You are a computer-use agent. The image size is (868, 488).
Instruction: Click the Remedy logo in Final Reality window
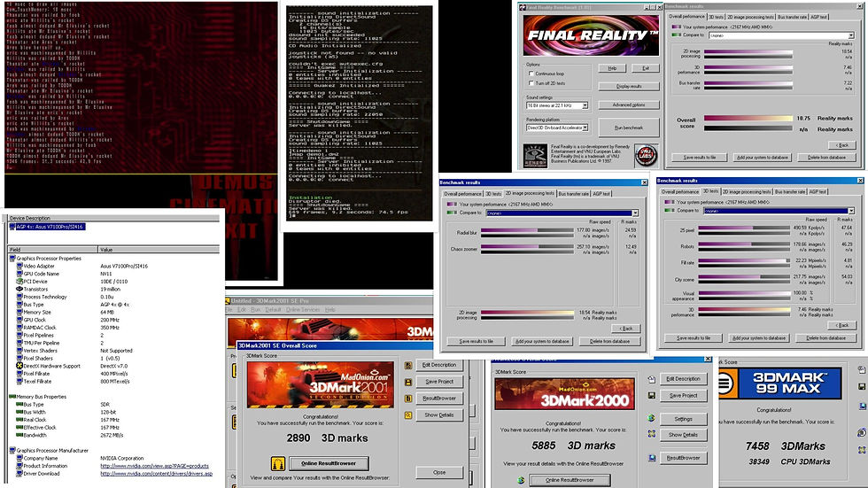tap(535, 156)
